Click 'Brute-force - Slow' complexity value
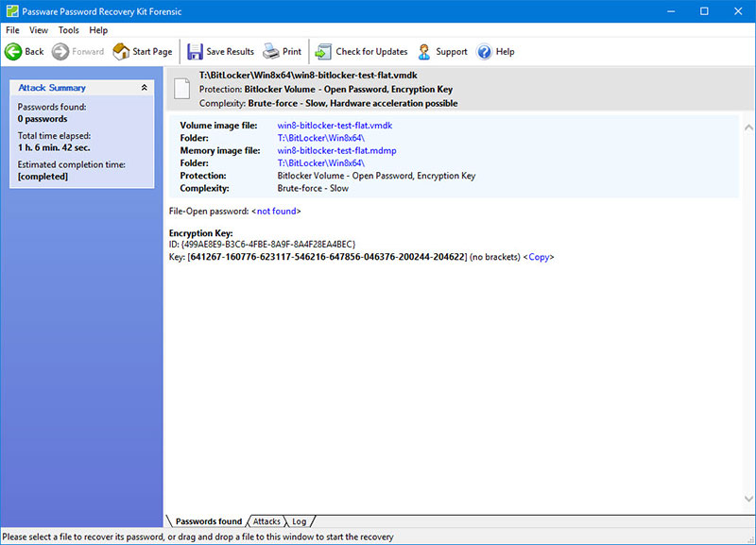This screenshot has width=756, height=545. (x=313, y=188)
